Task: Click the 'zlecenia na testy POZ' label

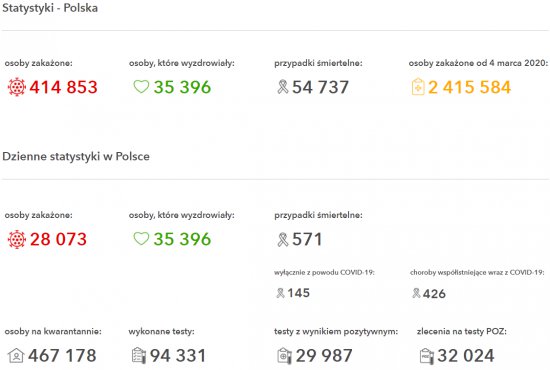Action: pos(462,331)
